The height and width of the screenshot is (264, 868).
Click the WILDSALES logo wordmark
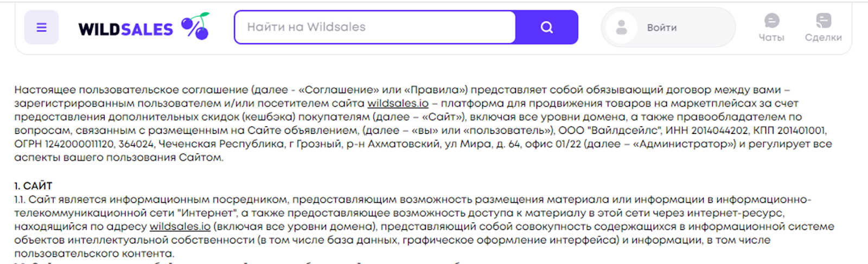pyautogui.click(x=125, y=29)
